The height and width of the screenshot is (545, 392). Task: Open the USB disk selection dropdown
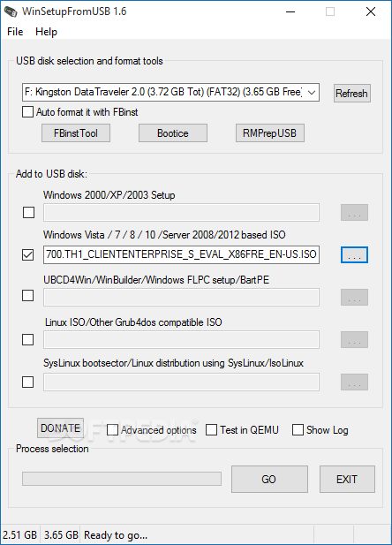click(x=170, y=92)
